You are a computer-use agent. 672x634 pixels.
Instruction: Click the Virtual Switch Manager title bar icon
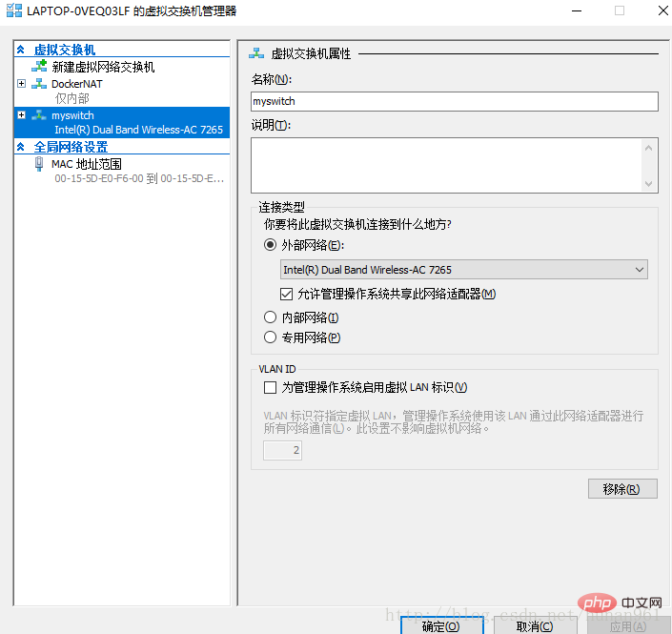tap(14, 10)
